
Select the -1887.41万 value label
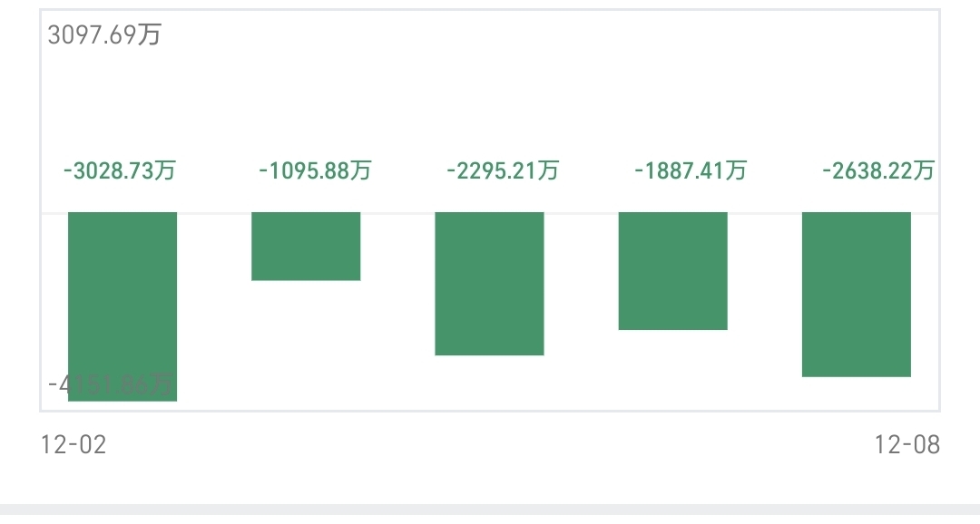pyautogui.click(x=691, y=170)
